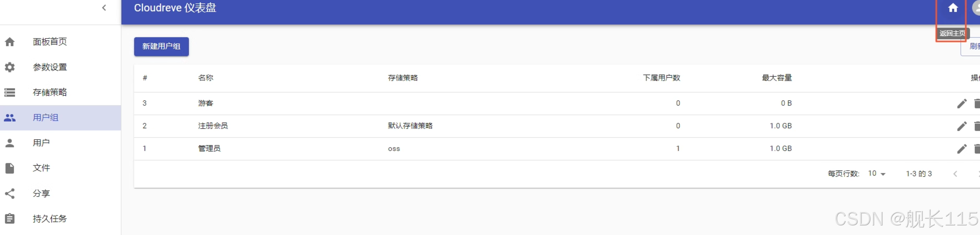Click the 存储策略 column header
Viewport: 980px width, 235px height.
(403, 78)
